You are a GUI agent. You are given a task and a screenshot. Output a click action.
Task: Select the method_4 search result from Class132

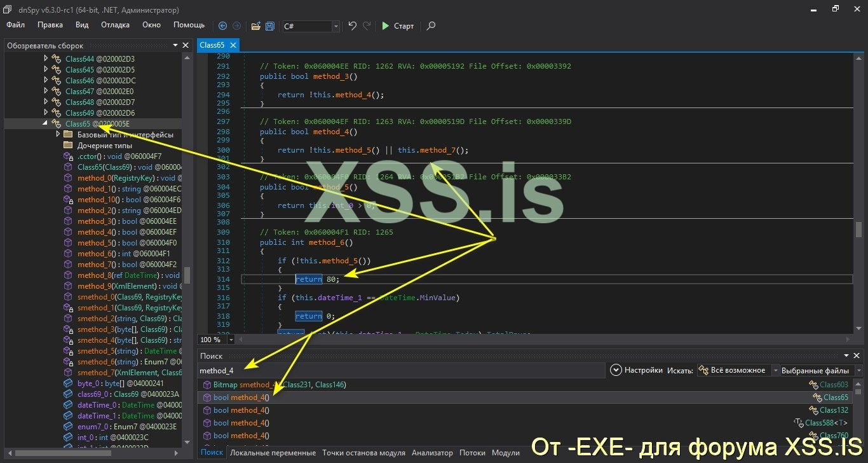point(524,410)
